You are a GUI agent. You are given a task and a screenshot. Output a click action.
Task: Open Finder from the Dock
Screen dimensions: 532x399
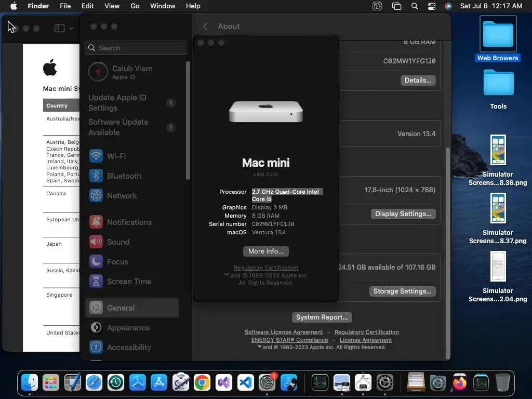(x=30, y=383)
